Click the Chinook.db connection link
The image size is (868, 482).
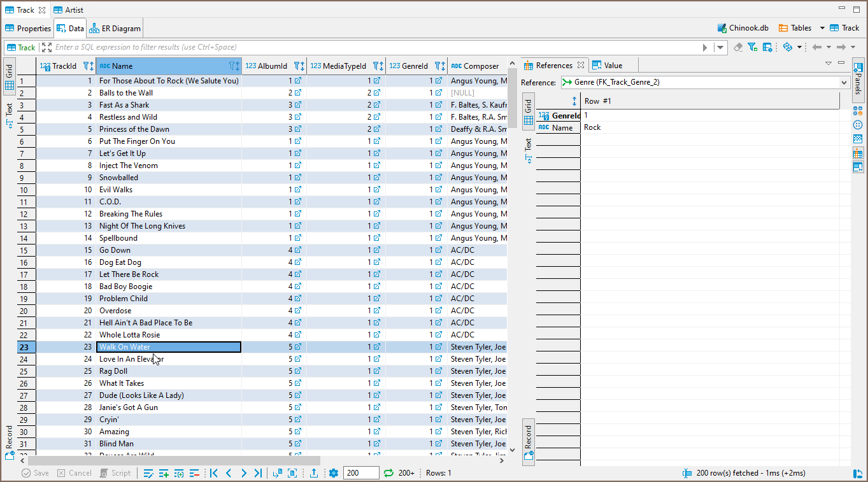coord(743,28)
